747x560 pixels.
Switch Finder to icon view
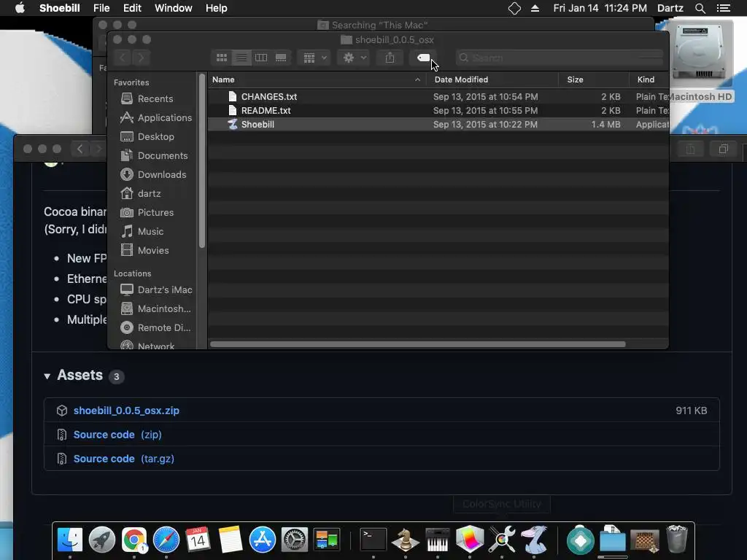point(222,58)
